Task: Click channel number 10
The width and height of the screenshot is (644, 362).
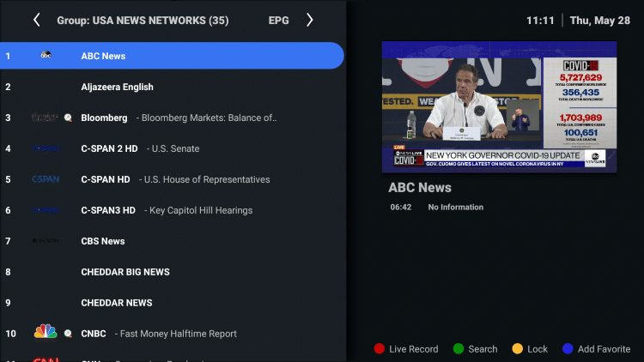Action: point(10,334)
